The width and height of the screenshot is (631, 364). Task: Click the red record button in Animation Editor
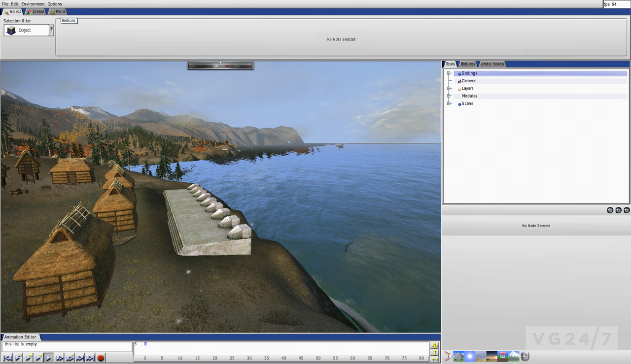point(101,358)
